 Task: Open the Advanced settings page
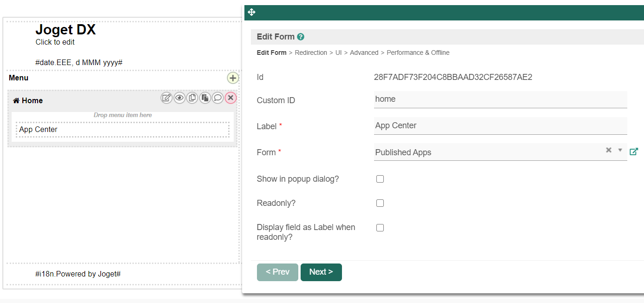[x=364, y=53]
